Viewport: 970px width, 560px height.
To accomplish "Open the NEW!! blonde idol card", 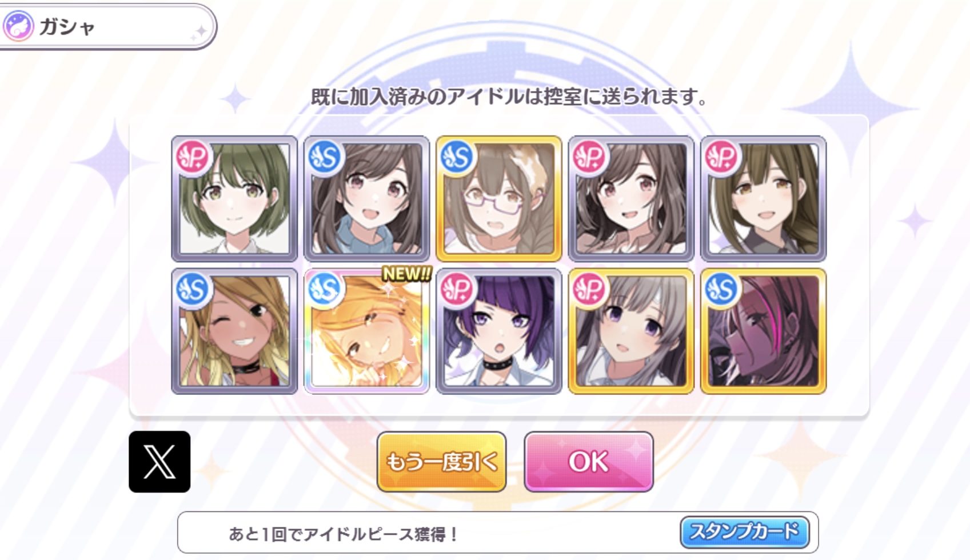I will click(366, 331).
